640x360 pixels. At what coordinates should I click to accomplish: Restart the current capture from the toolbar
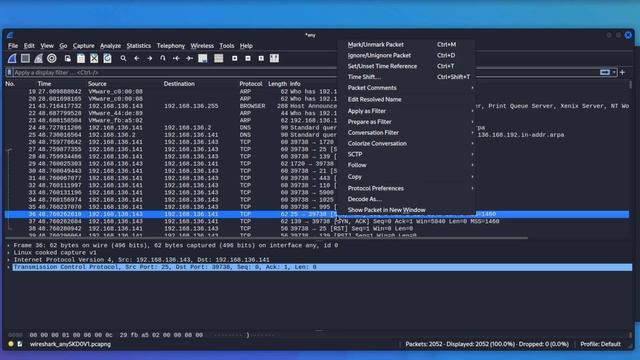[38, 58]
